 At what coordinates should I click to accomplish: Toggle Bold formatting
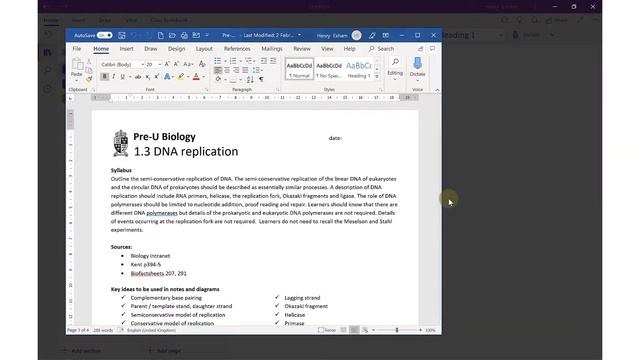pyautogui.click(x=104, y=77)
